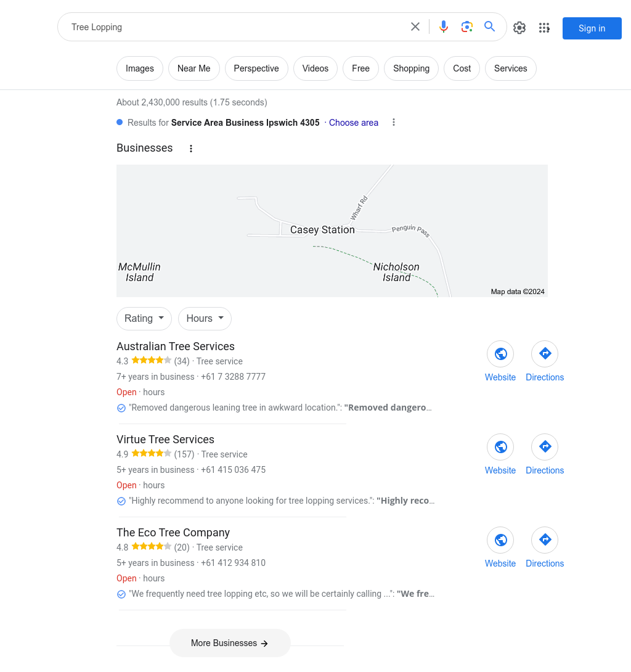
Task: Open search by image lens icon
Action: click(467, 27)
